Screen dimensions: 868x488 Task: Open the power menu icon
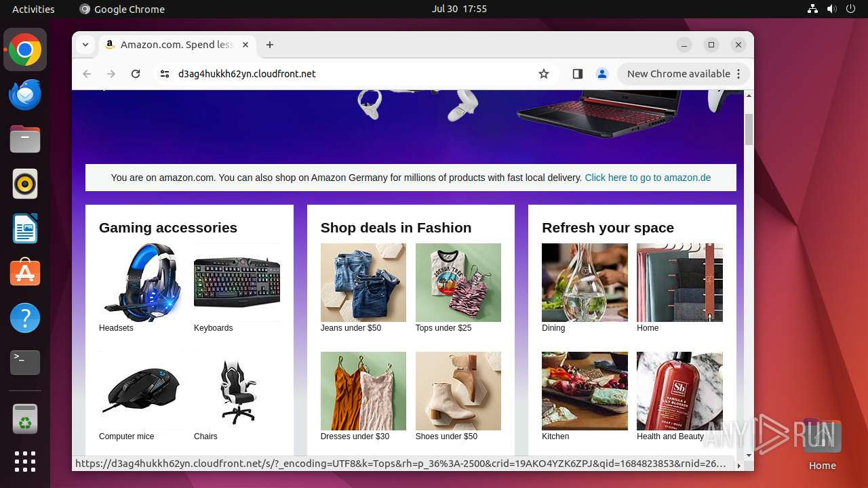point(850,9)
